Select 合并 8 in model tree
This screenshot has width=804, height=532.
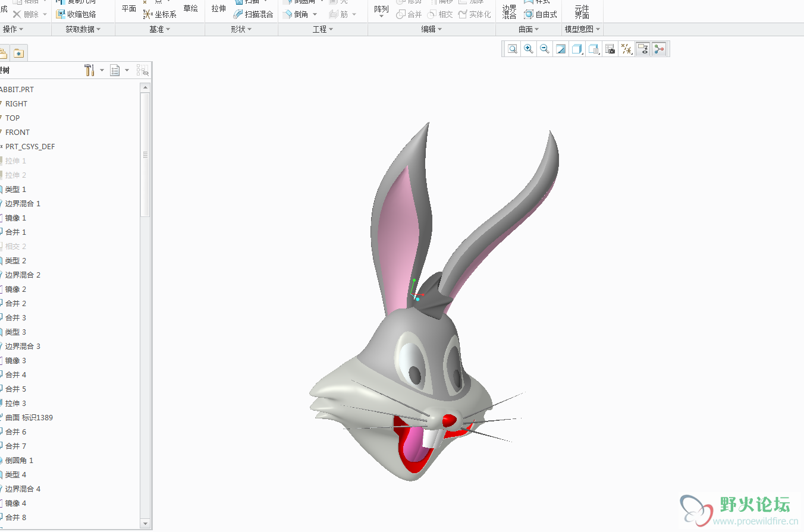pos(15,517)
